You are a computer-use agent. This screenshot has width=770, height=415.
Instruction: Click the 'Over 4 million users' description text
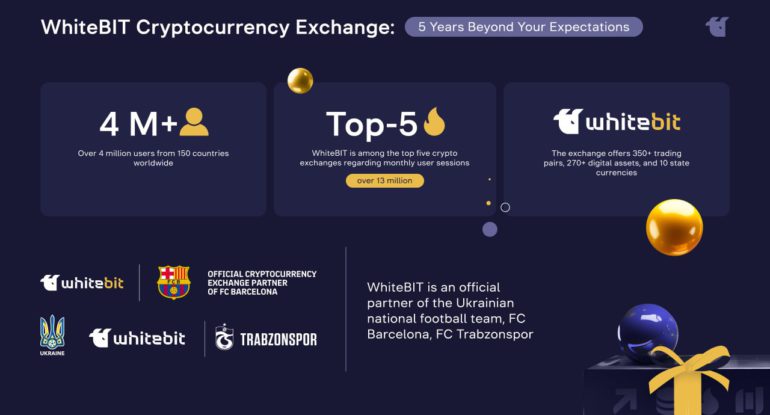pos(153,157)
